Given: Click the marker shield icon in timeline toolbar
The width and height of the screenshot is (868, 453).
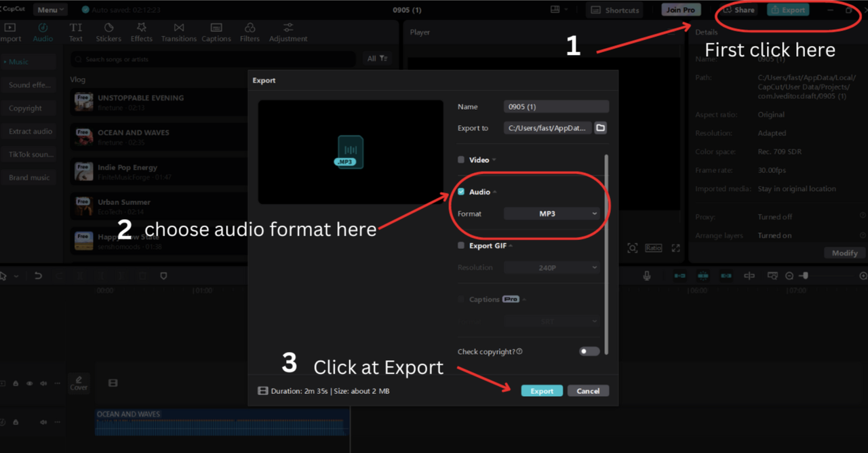Looking at the screenshot, I should [x=163, y=276].
